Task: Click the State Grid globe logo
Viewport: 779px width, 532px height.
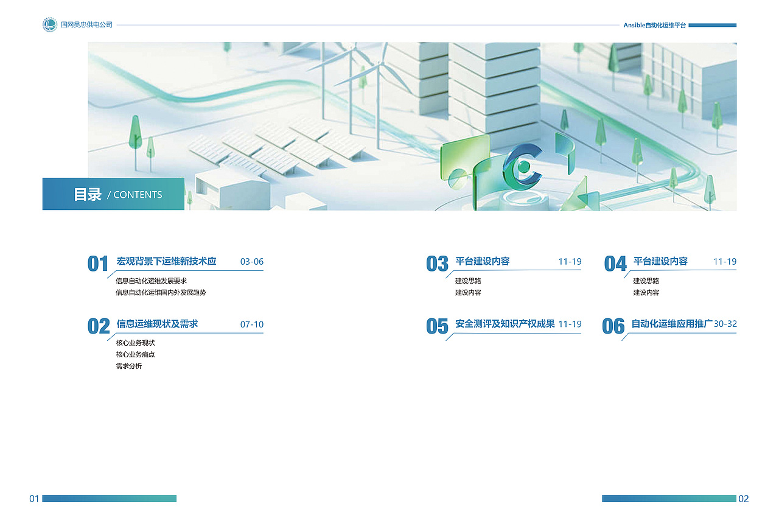Action: pos(49,25)
